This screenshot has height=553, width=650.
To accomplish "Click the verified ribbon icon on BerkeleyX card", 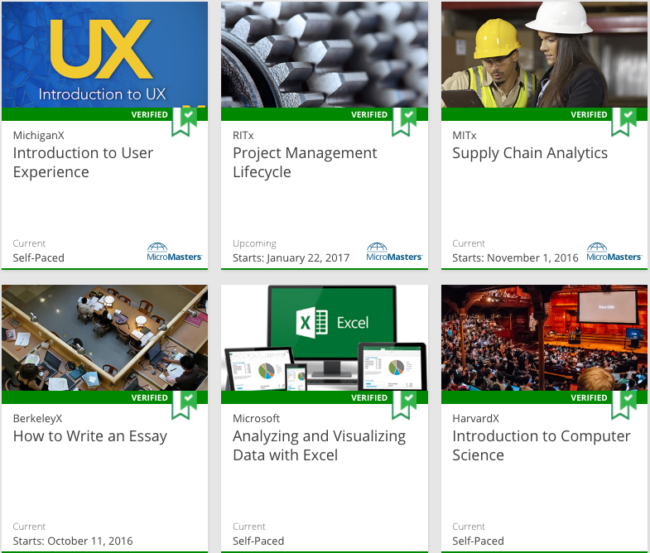I will [x=184, y=405].
